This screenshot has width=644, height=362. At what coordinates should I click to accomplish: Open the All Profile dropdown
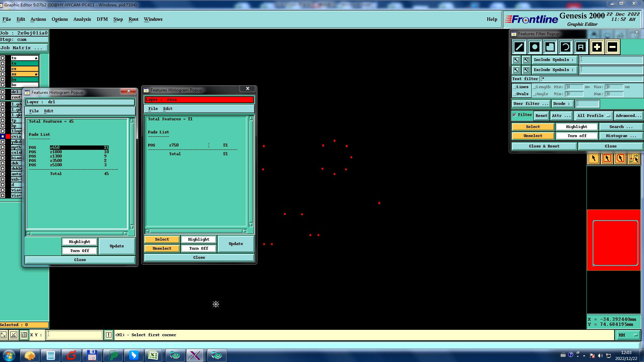click(x=593, y=116)
